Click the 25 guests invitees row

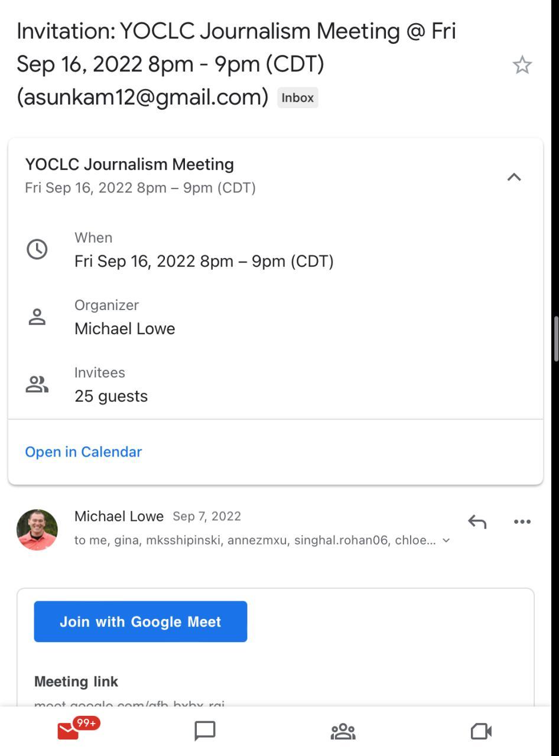111,396
